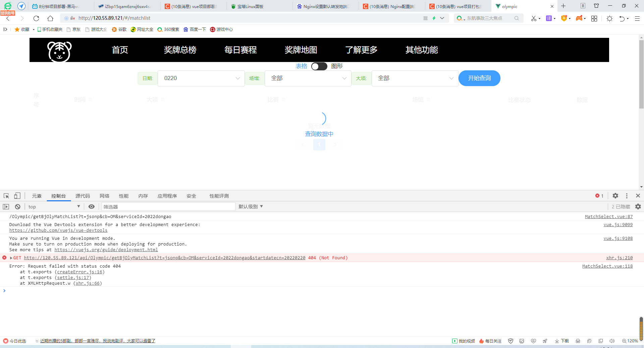Open console settings gear
Screen dimensions: 644x348
(x=638, y=207)
